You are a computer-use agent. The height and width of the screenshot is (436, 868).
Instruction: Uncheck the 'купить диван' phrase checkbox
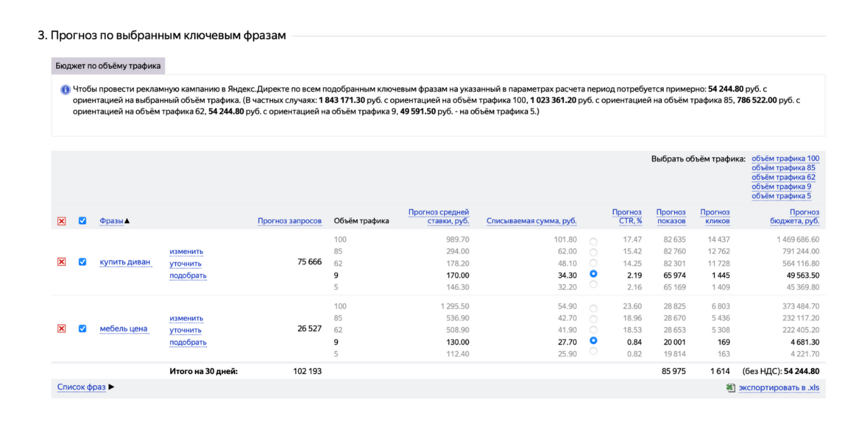click(x=82, y=262)
